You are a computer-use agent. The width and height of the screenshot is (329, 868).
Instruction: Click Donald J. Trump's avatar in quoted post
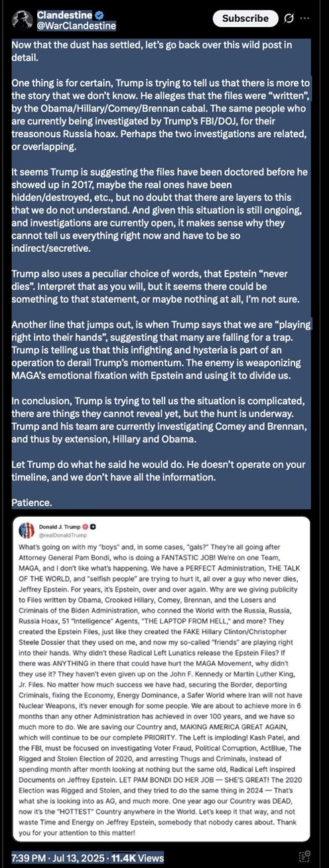(27, 530)
